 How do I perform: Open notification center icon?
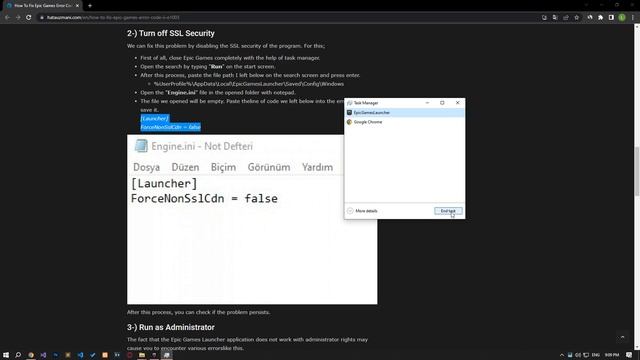(x=629, y=355)
